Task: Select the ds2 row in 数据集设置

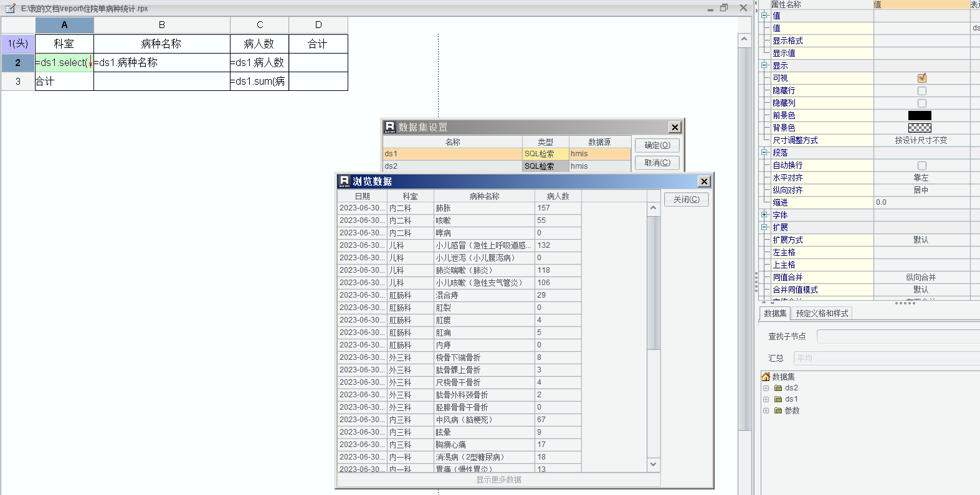Action: tap(507, 166)
